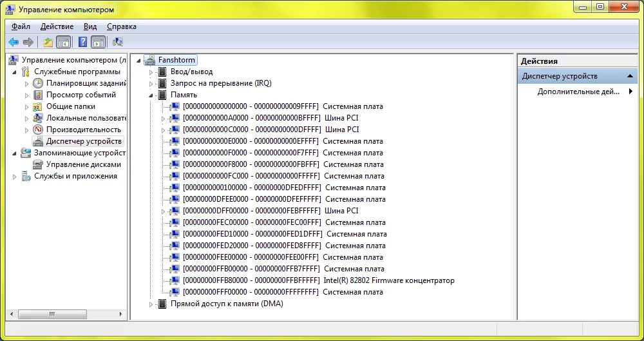Click the Запрос на прерывание (IRQ) chip icon
This screenshot has height=341, width=644.
[163, 83]
